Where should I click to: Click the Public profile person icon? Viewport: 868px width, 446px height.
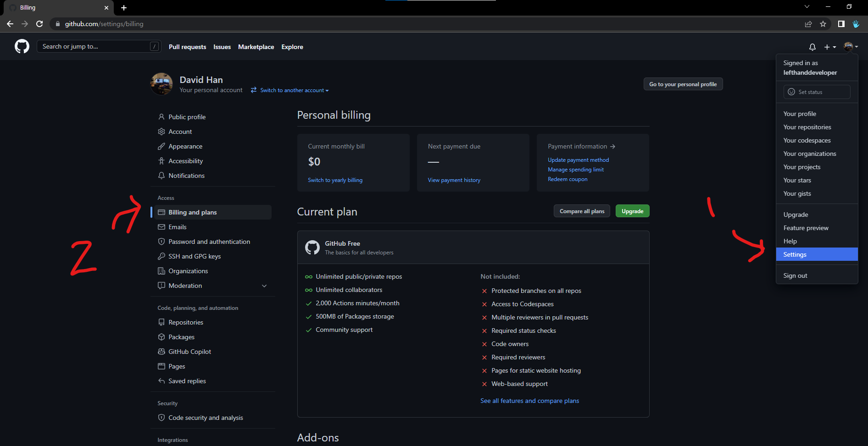coord(161,117)
